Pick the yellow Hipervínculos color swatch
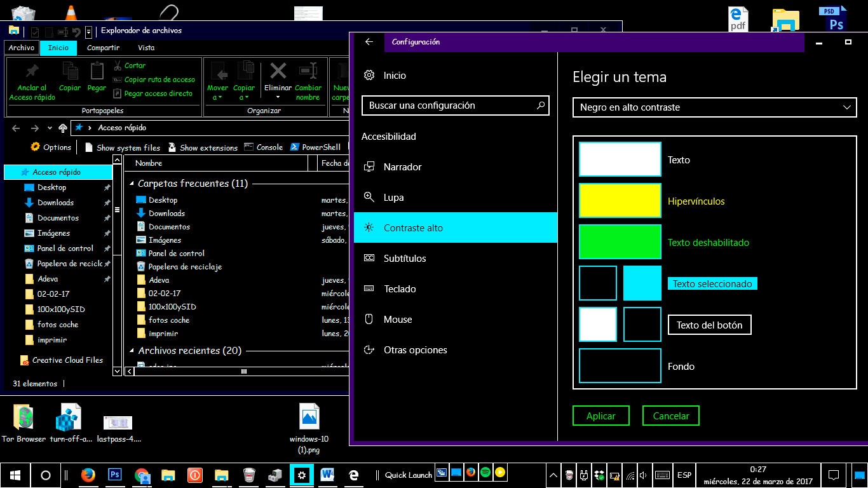This screenshot has height=488, width=868. 620,201
